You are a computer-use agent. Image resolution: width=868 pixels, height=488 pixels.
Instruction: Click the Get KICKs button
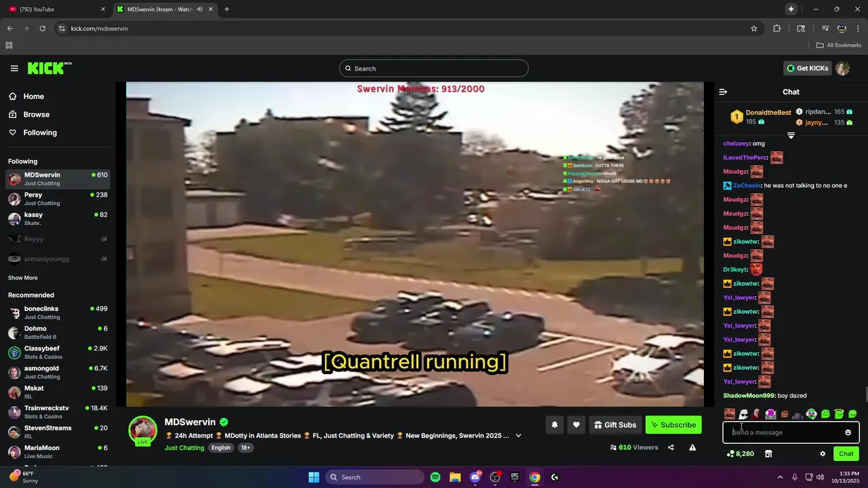click(807, 68)
